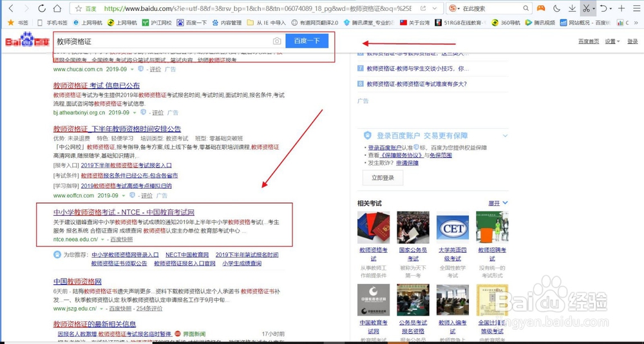Open the 《保障服务协议》 link
Image resolution: width=644 pixels, height=344 pixels.
402,155
